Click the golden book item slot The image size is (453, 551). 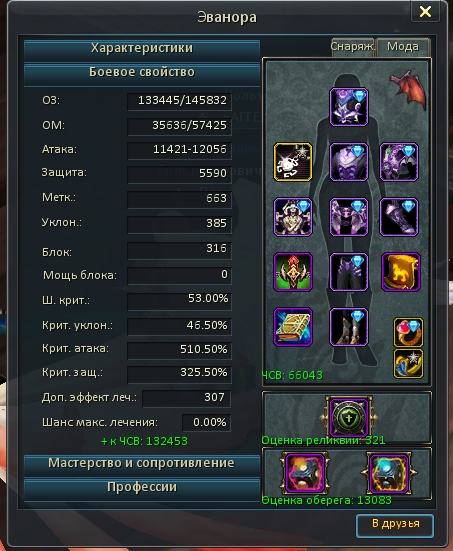[293, 327]
